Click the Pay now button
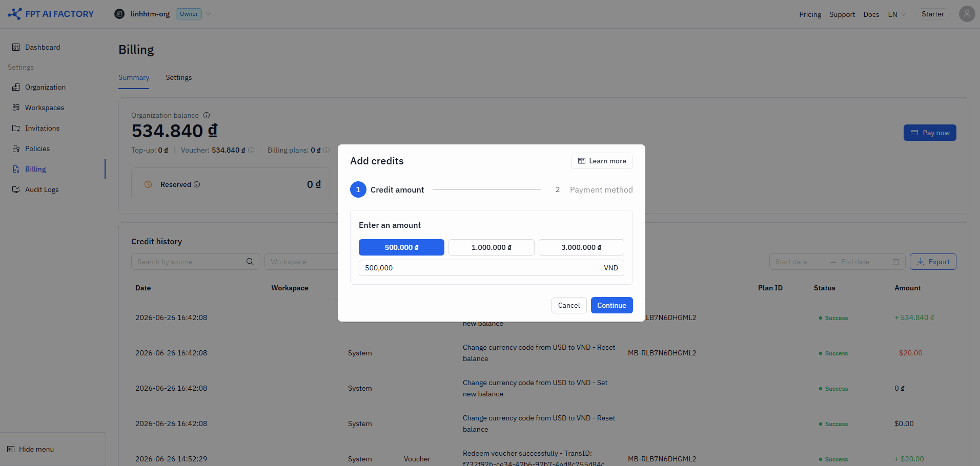 coord(930,133)
